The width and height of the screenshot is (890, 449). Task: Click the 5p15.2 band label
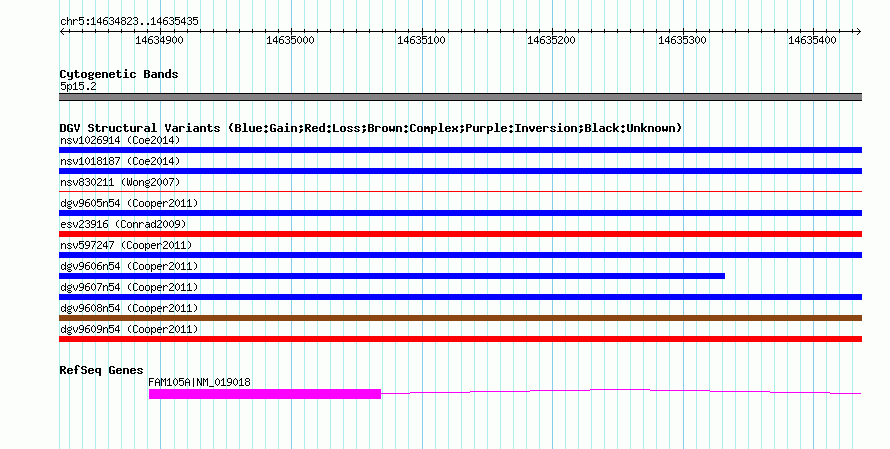78,86
